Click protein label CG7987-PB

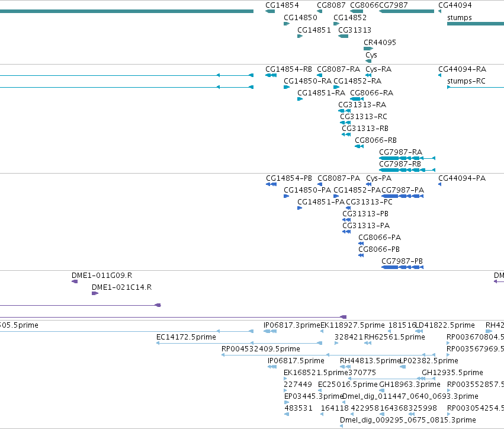tap(402, 261)
